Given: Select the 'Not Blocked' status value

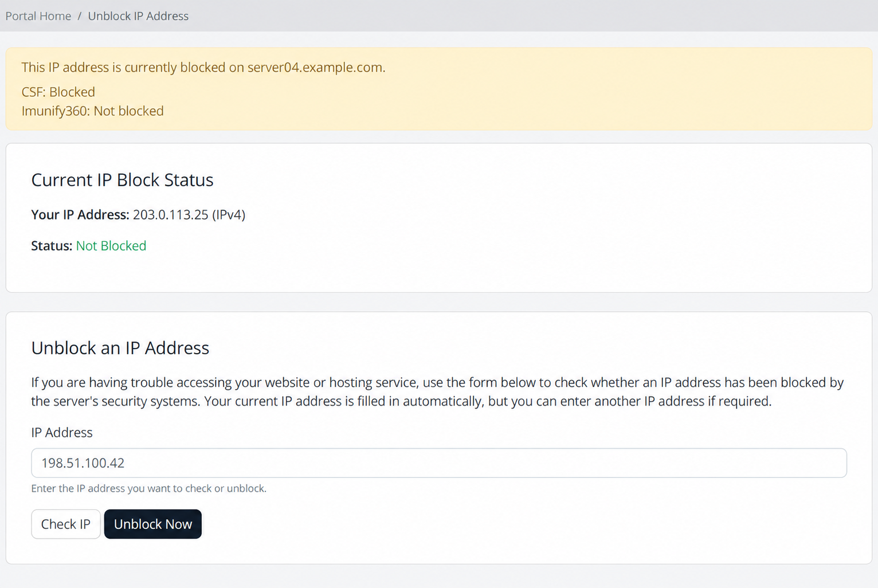Looking at the screenshot, I should tap(111, 245).
